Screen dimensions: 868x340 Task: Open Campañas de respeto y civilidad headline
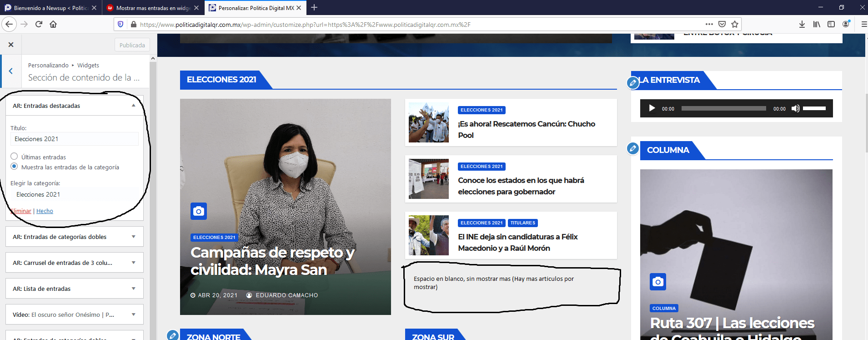[x=272, y=261]
